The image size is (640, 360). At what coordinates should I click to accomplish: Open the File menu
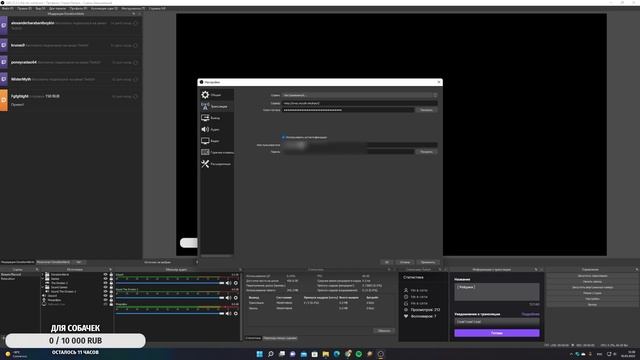(7, 8)
